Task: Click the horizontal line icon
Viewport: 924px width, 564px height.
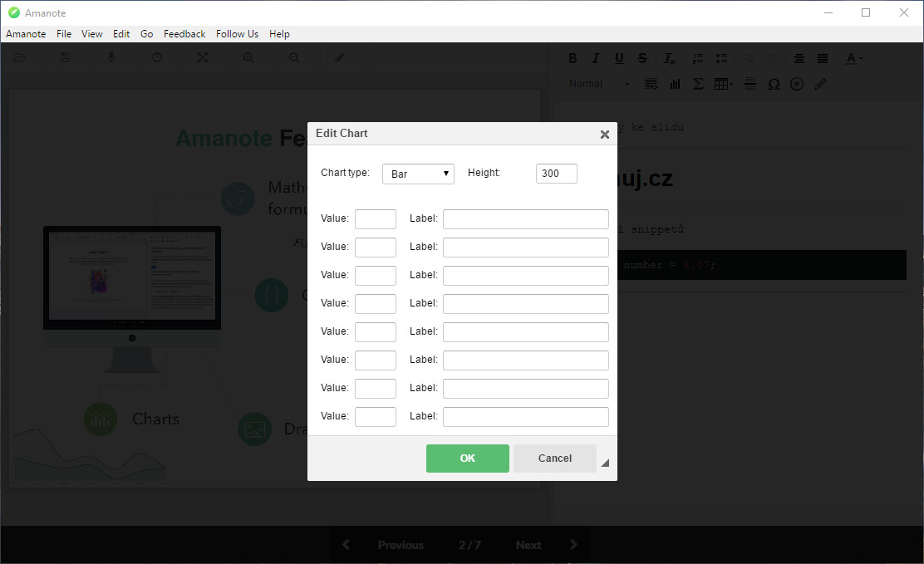Action: pyautogui.click(x=750, y=84)
